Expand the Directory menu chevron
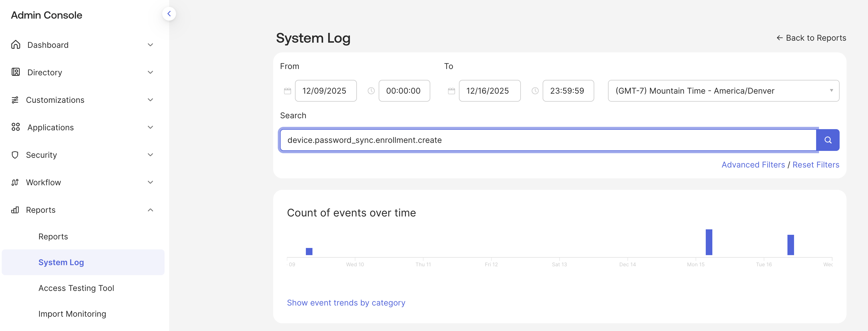Image resolution: width=868 pixels, height=331 pixels. 150,72
